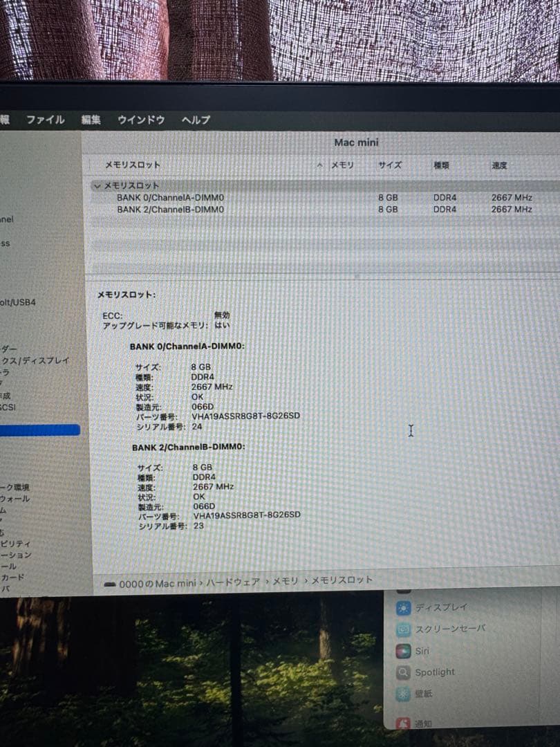Viewport: 560px width, 747px height.
Task: Open the 通知 notifications settings icon
Action: click(x=404, y=721)
